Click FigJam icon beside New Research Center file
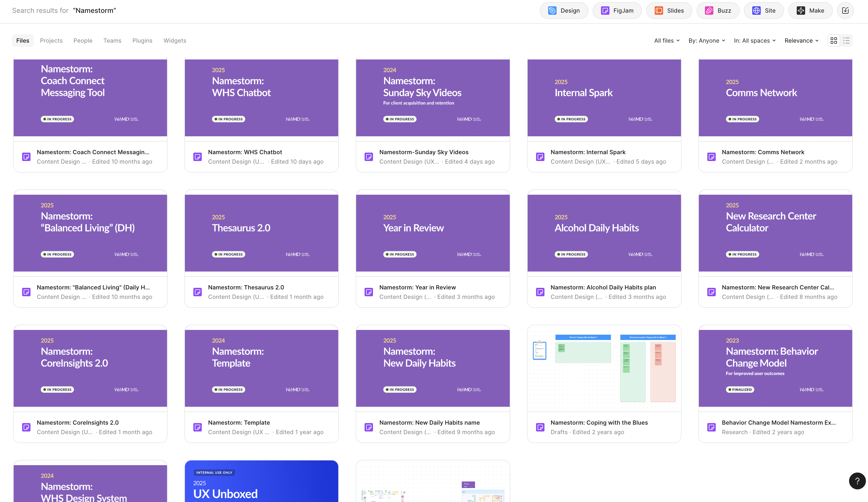This screenshot has height=502, width=868. click(711, 292)
